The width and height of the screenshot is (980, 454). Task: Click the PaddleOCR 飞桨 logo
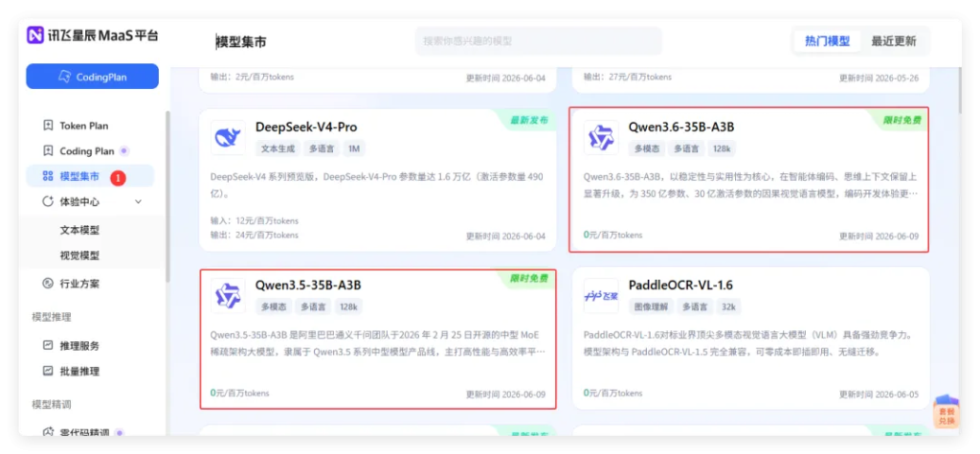[x=601, y=296]
